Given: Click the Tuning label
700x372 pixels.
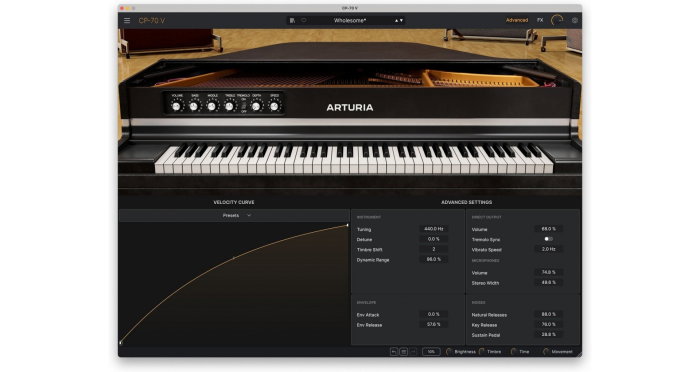Looking at the screenshot, I should point(364,230).
